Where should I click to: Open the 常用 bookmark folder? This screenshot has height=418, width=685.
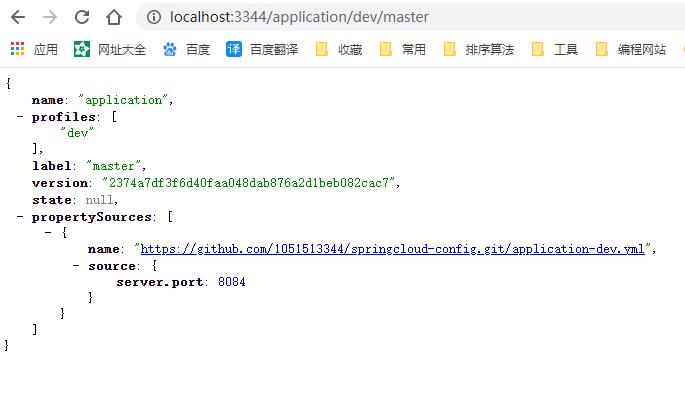[403, 49]
